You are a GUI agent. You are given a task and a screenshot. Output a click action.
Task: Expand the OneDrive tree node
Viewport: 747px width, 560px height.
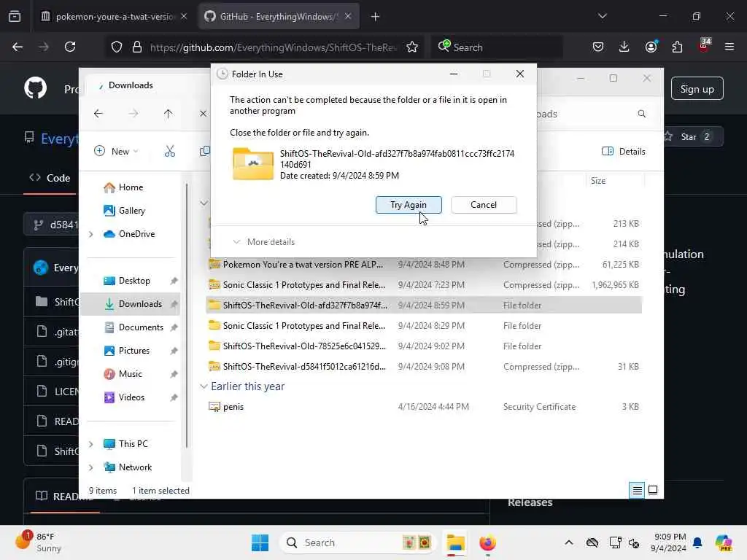(90, 234)
